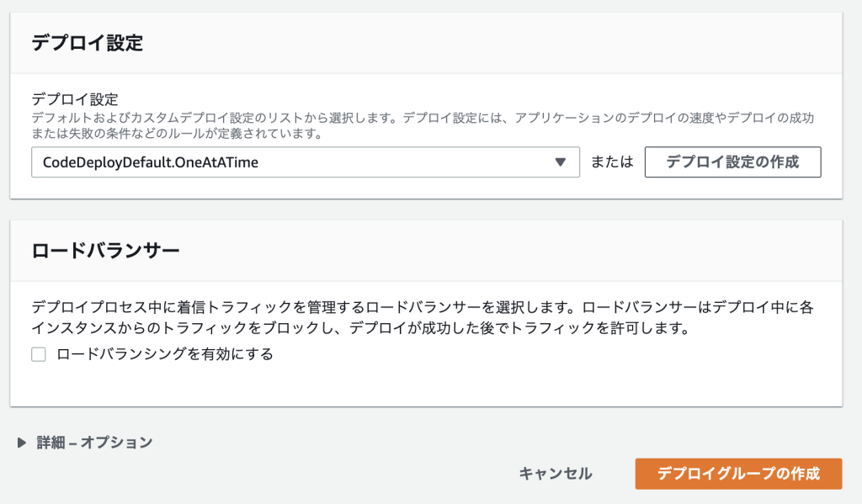Click the 詳細 – オプション label text
Screen dimensions: 862x504
[94, 443]
